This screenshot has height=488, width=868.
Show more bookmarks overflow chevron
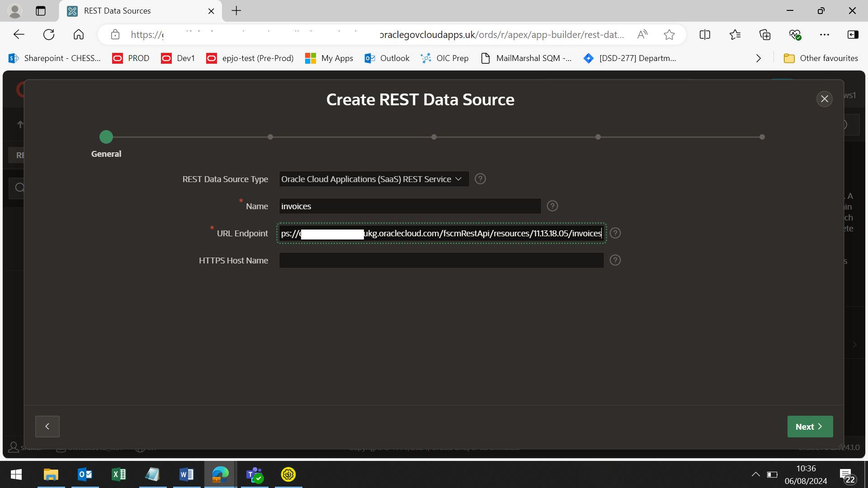click(x=759, y=58)
